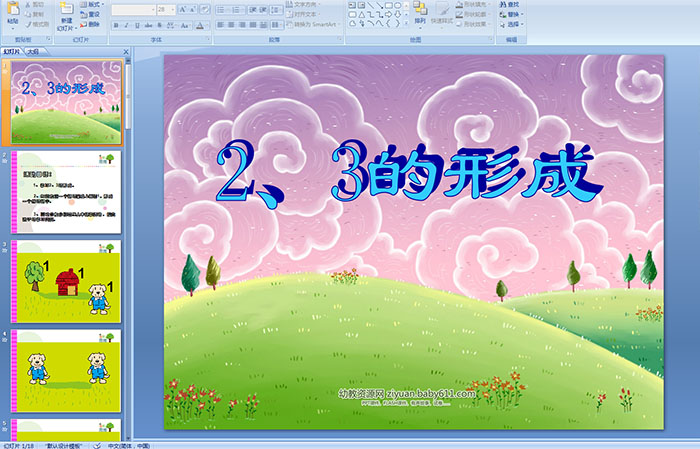The width and height of the screenshot is (700, 449).
Task: Select the Elbow Connector shape
Action: point(371,15)
